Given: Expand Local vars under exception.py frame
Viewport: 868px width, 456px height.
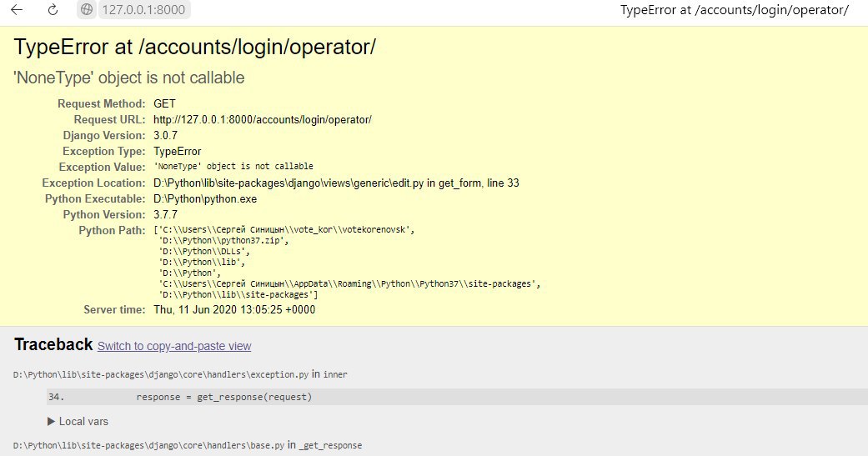Looking at the screenshot, I should pos(78,422).
